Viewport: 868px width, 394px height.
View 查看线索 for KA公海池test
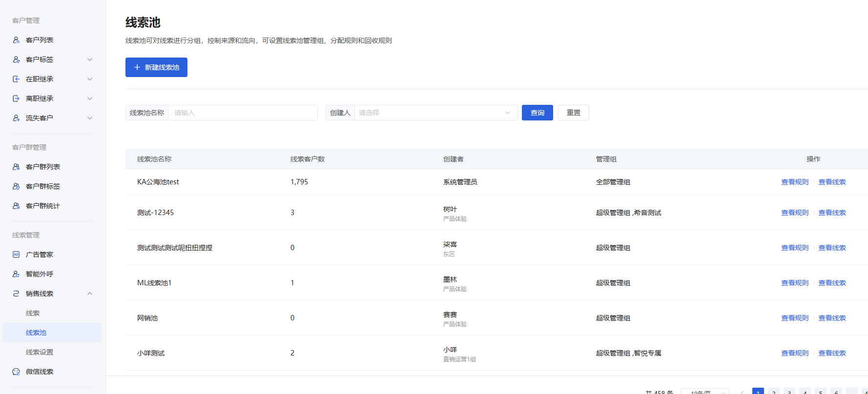(x=832, y=182)
